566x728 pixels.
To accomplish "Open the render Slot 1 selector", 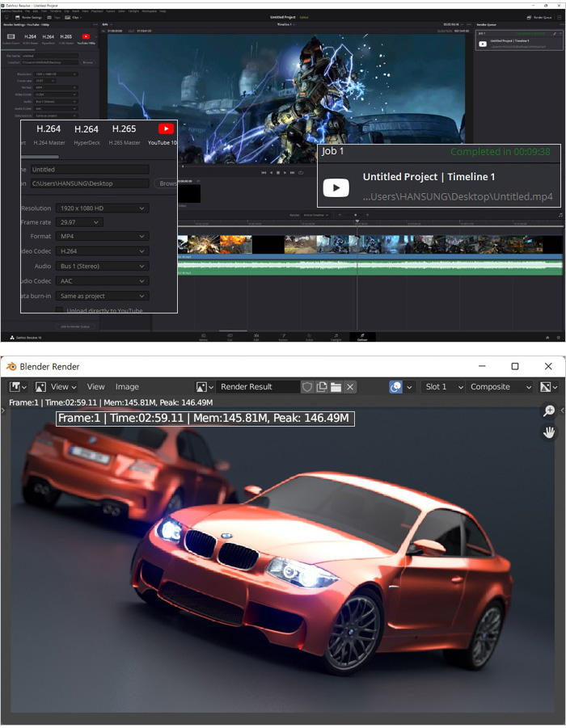I will pyautogui.click(x=443, y=387).
